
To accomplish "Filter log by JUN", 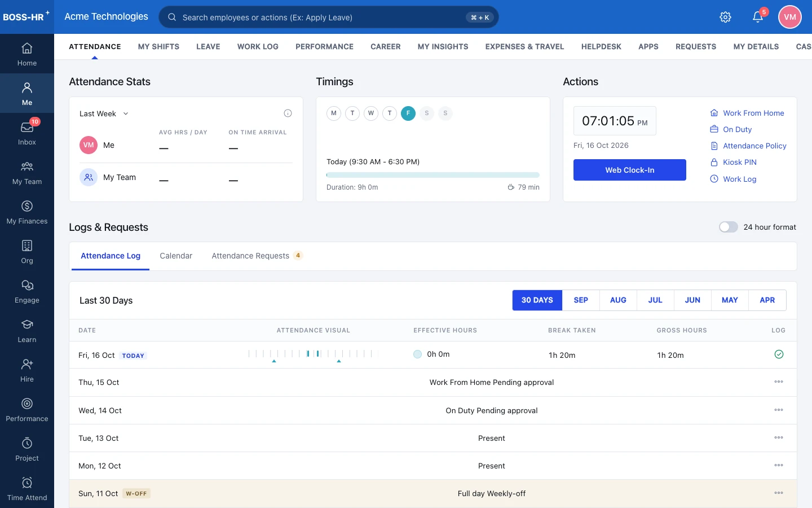I will coord(692,300).
